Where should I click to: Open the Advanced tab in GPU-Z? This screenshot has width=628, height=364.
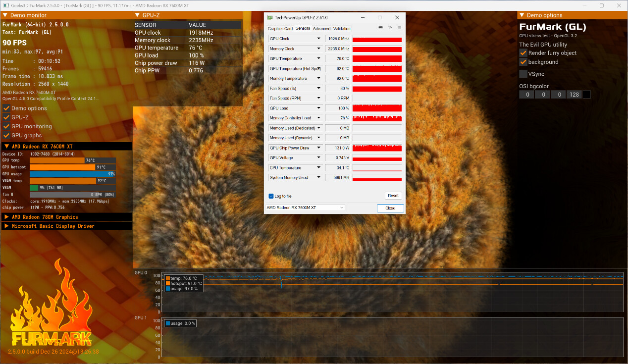coord(321,29)
